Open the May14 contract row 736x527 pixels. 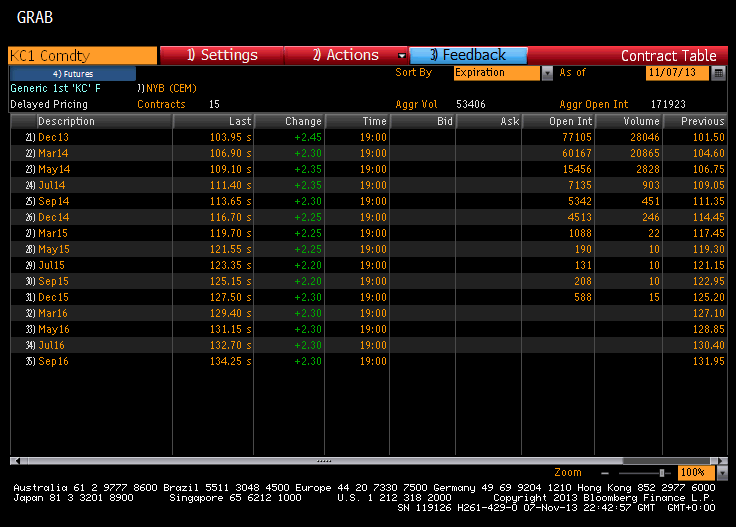[368, 169]
